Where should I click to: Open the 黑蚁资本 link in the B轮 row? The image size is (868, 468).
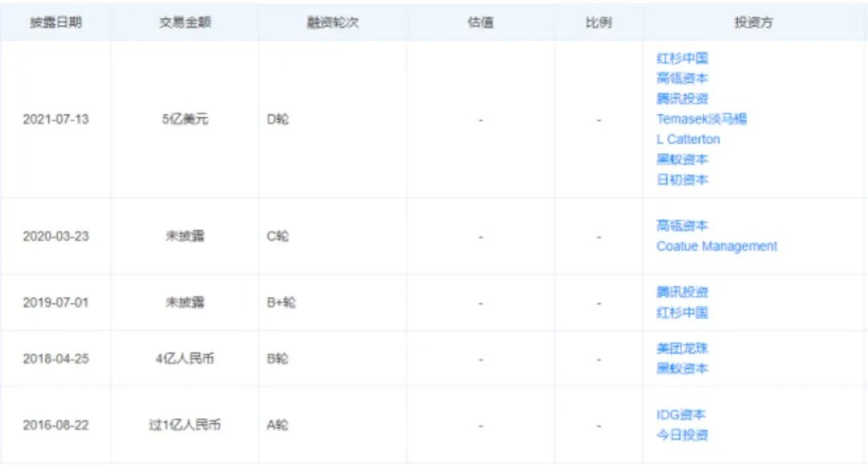tap(682, 368)
